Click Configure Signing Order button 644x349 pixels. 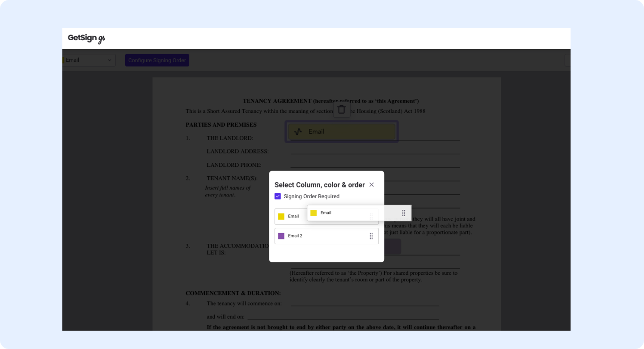pyautogui.click(x=157, y=60)
